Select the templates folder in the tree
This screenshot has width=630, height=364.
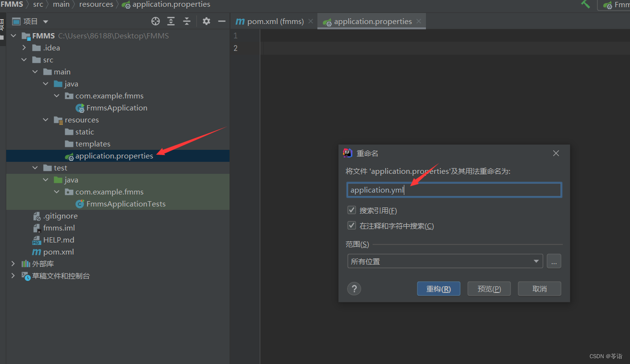tap(93, 144)
